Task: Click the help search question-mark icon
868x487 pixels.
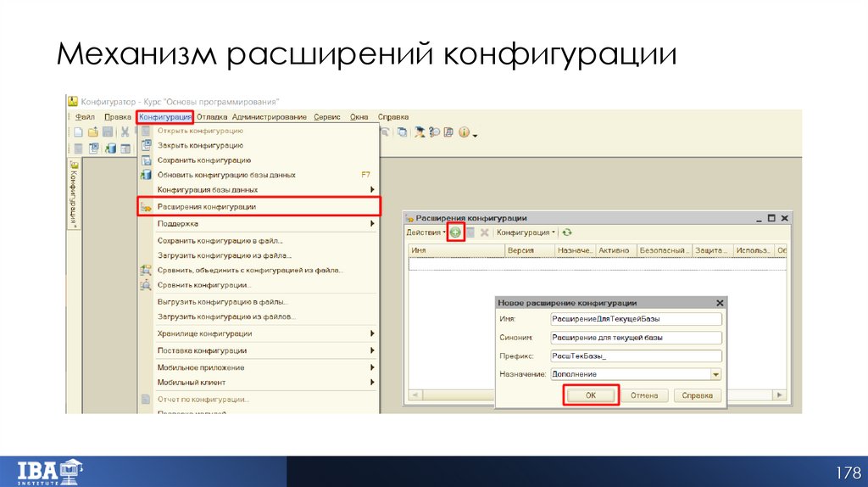Action: click(435, 132)
